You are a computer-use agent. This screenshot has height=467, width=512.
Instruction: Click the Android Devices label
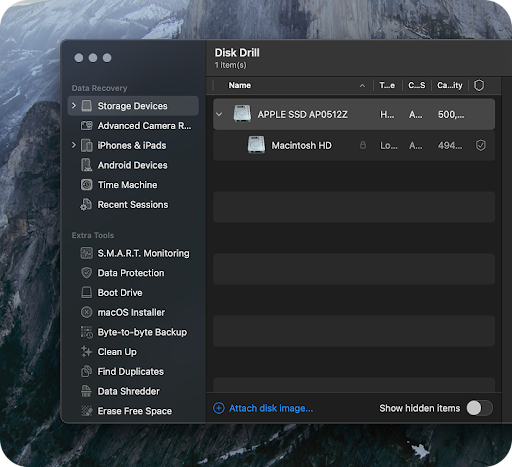132,165
